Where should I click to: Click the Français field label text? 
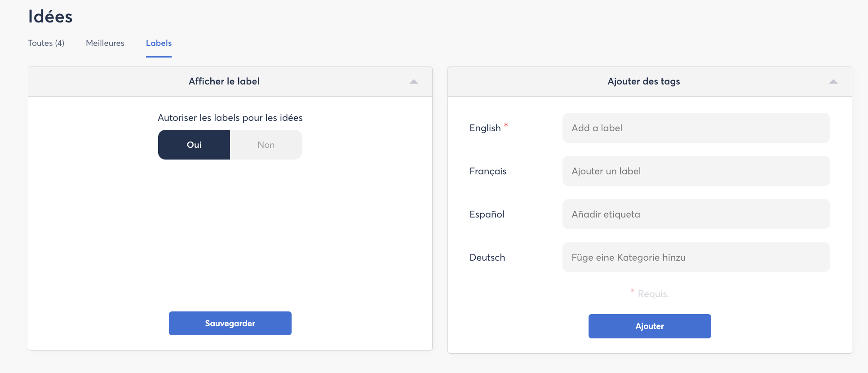pyautogui.click(x=488, y=171)
